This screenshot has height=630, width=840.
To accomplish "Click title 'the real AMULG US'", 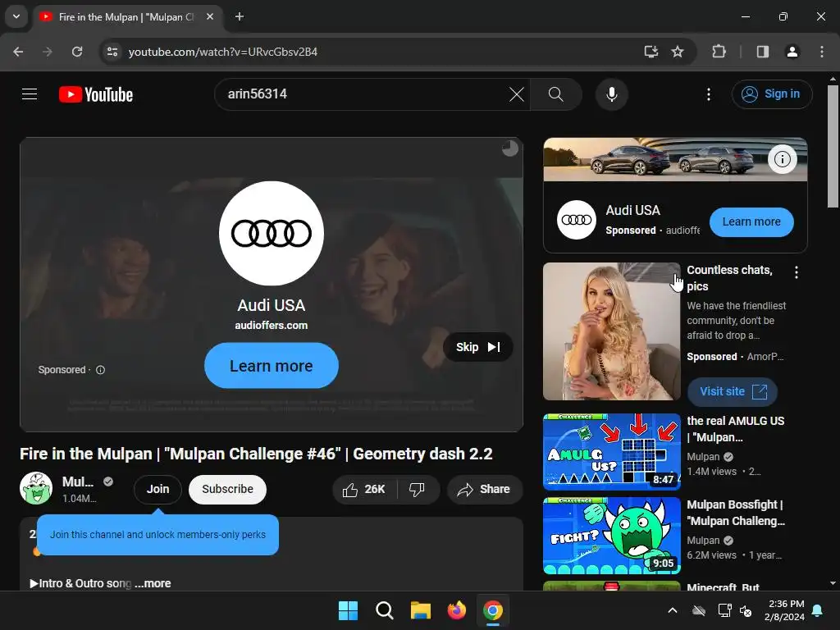I will (736, 429).
